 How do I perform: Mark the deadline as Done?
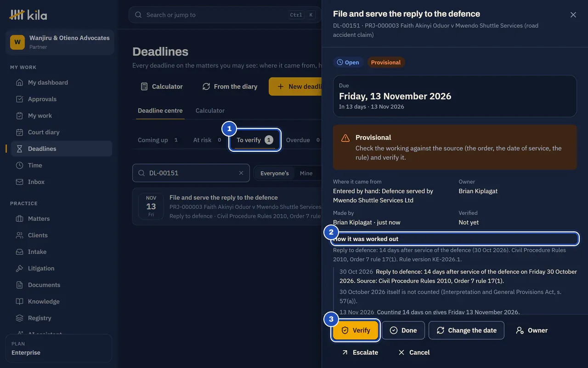click(403, 330)
